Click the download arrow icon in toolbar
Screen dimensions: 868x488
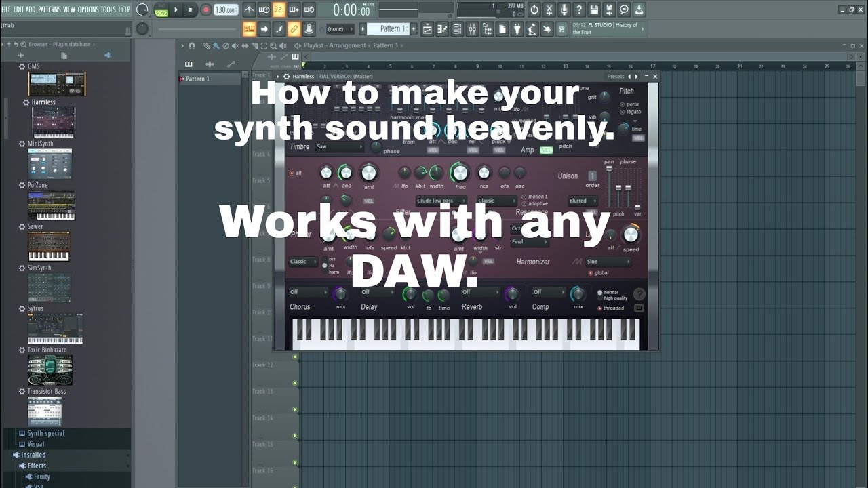click(639, 9)
